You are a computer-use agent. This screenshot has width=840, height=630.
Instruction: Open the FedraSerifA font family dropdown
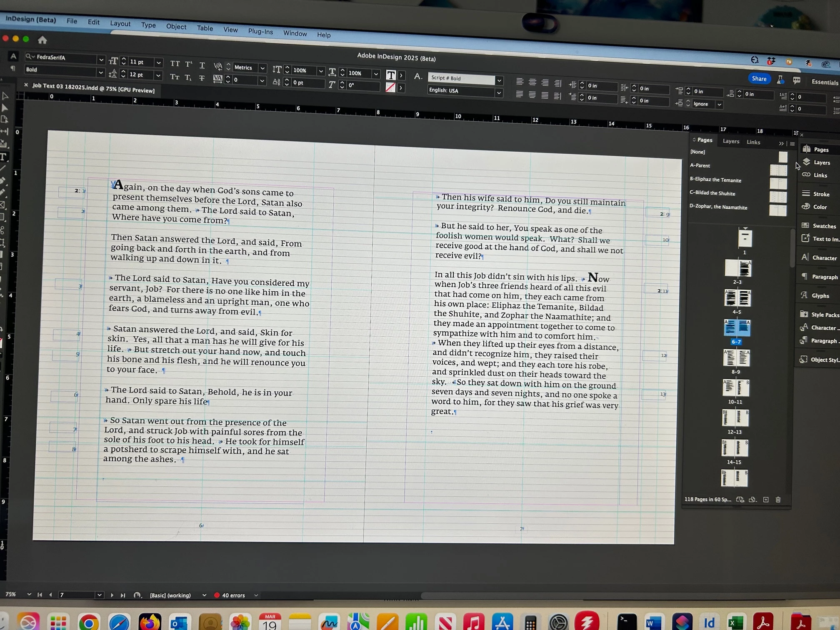pyautogui.click(x=101, y=60)
